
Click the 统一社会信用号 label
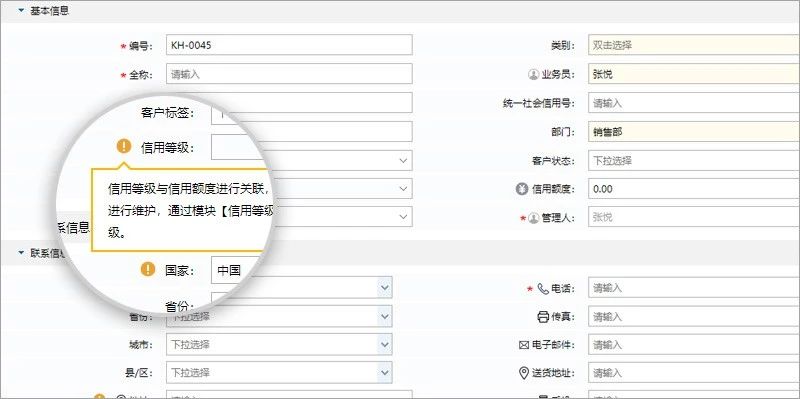coord(538,104)
